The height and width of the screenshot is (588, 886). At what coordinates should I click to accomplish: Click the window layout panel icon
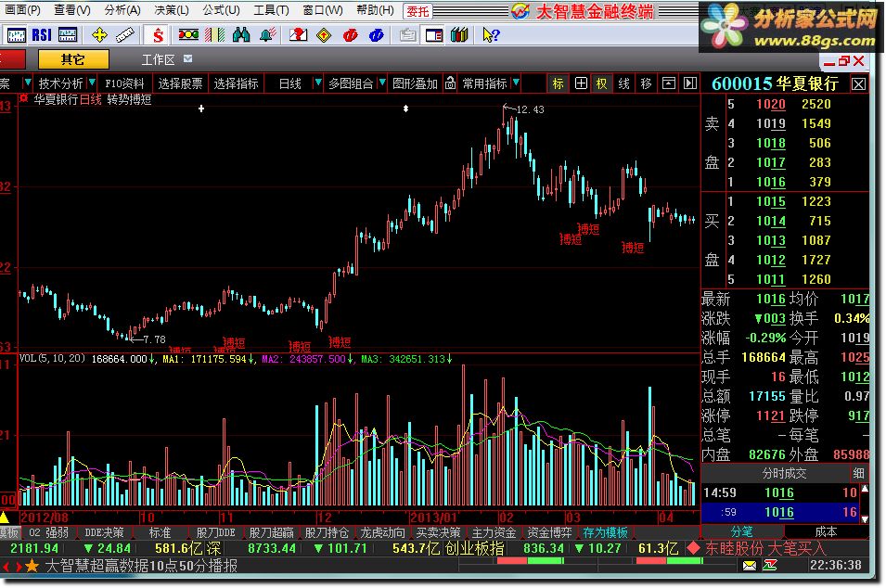pos(434,35)
